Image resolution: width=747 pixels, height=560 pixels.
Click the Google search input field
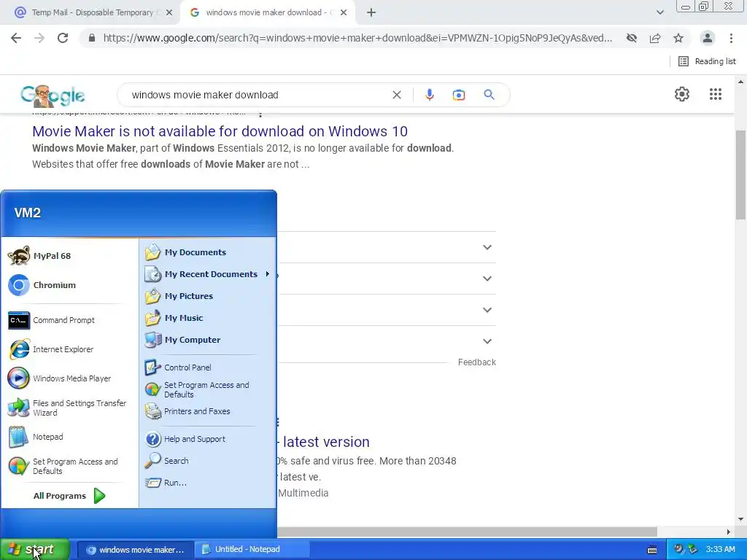258,95
